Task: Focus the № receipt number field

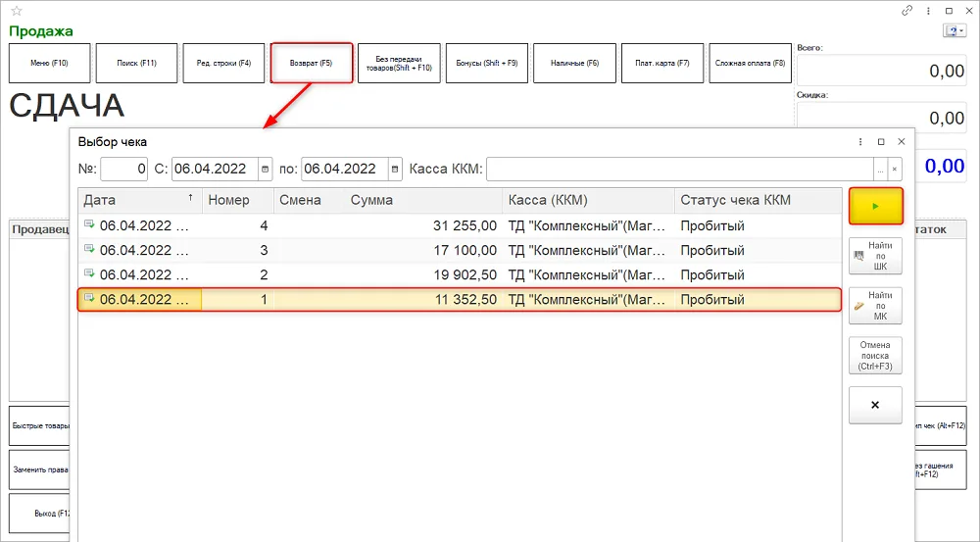Action: [x=123, y=169]
